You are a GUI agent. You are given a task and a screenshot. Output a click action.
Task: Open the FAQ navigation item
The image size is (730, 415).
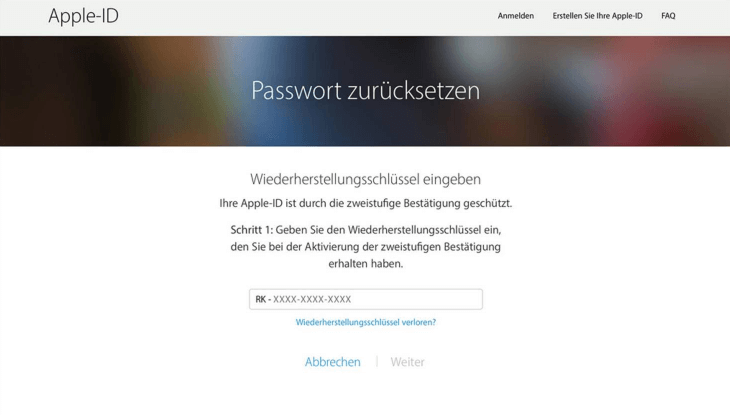click(668, 16)
